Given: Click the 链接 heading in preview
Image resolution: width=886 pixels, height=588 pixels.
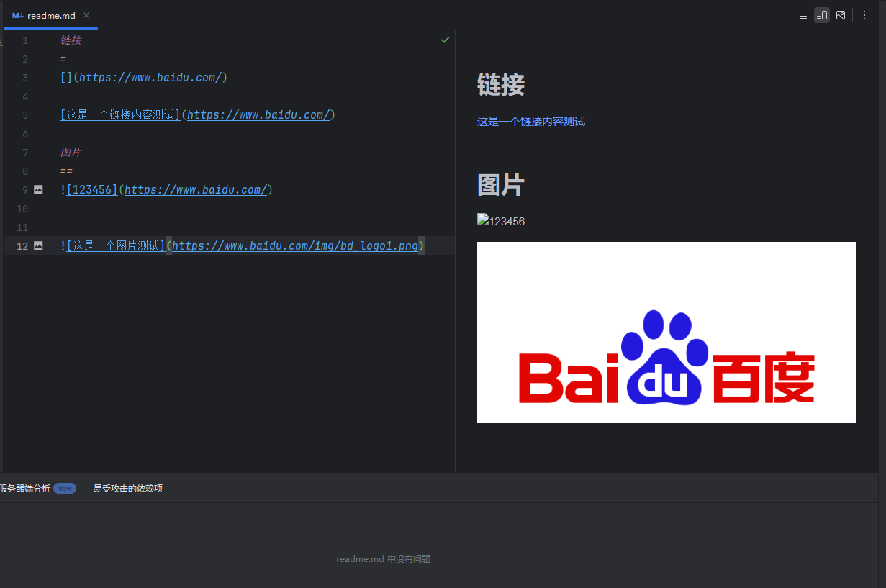Looking at the screenshot, I should [501, 85].
